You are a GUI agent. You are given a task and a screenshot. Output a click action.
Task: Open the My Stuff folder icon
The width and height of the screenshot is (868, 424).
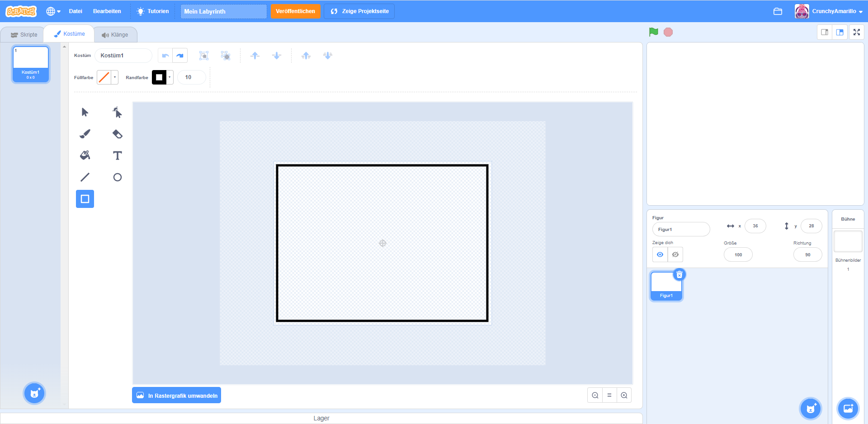(x=778, y=11)
